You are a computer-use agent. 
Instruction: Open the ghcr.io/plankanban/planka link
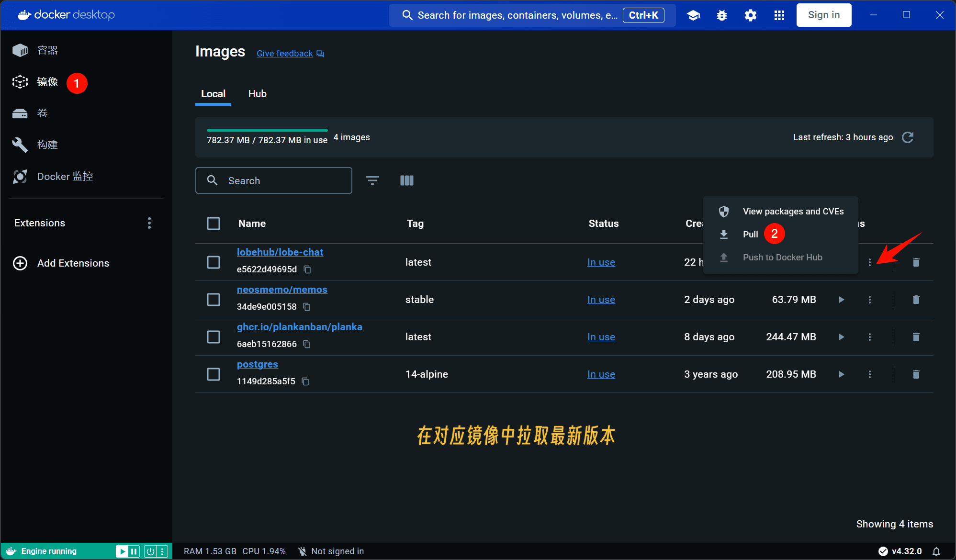point(299,327)
